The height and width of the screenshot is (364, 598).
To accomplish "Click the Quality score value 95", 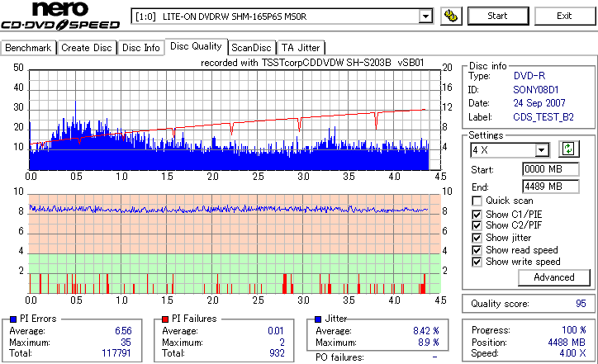I will tap(581, 304).
